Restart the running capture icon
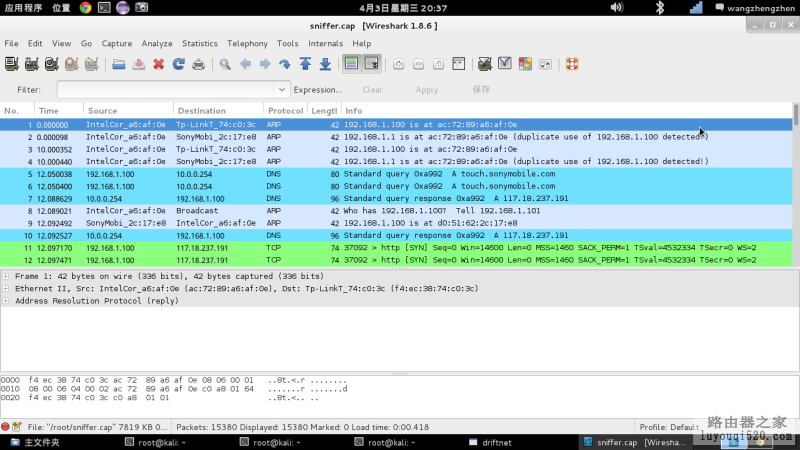The width and height of the screenshot is (800, 450). coord(91,64)
